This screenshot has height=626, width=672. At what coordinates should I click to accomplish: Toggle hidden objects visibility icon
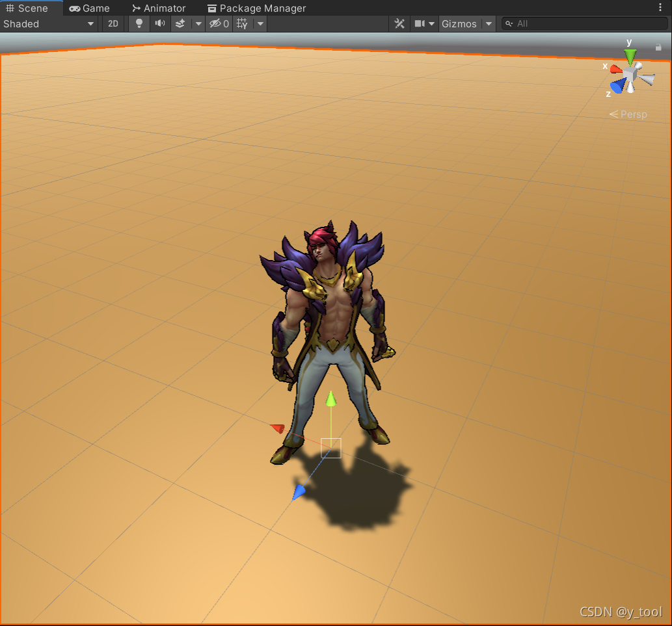click(219, 24)
